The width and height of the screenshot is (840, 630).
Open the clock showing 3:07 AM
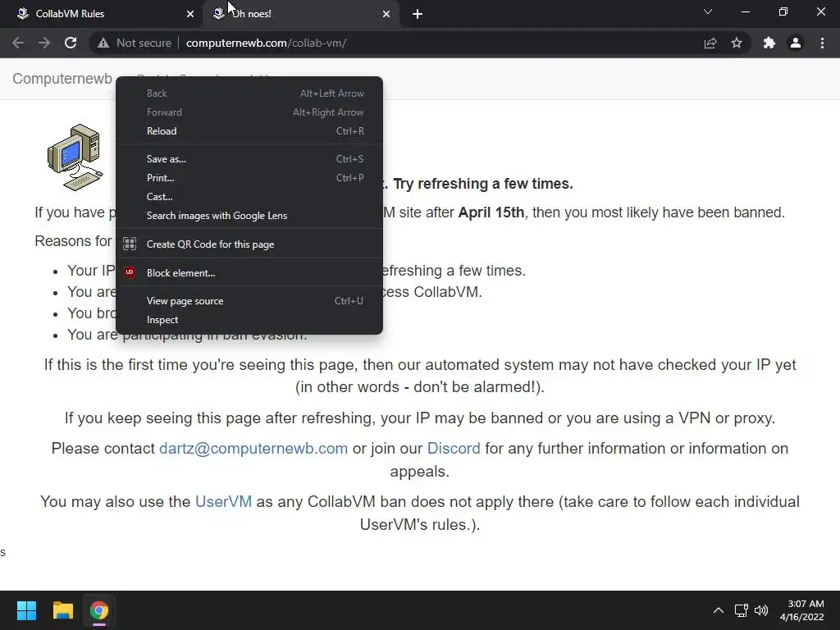pyautogui.click(x=802, y=610)
